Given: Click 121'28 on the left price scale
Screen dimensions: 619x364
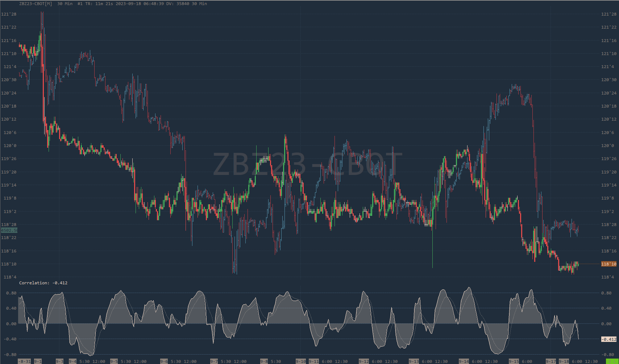Looking at the screenshot, I should (9, 14).
